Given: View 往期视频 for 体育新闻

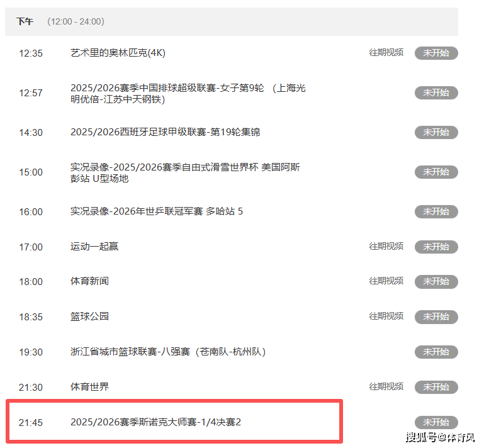Looking at the screenshot, I should [386, 281].
